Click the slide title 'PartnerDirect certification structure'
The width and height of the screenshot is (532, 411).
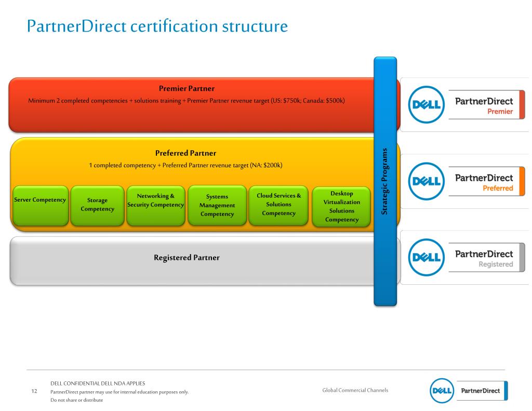(x=157, y=26)
